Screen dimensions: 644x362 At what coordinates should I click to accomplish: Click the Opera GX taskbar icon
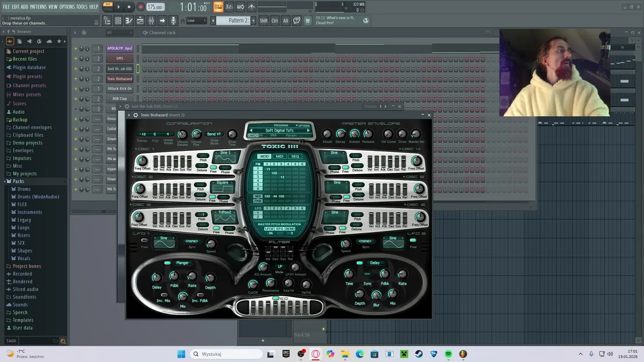click(x=315, y=354)
